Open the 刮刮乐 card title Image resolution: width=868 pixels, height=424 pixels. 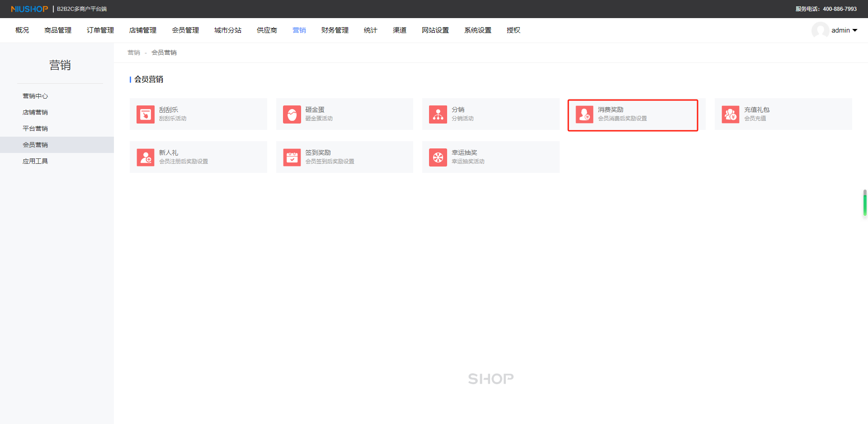click(x=169, y=110)
